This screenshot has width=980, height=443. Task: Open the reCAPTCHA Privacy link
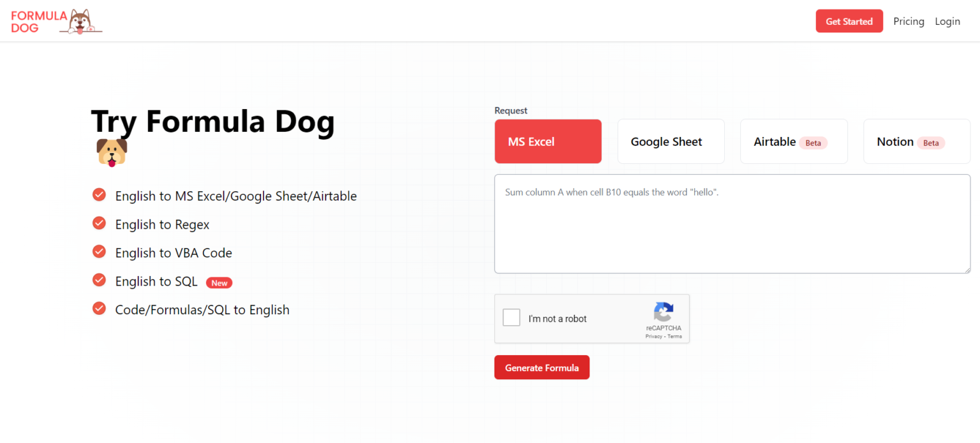653,337
